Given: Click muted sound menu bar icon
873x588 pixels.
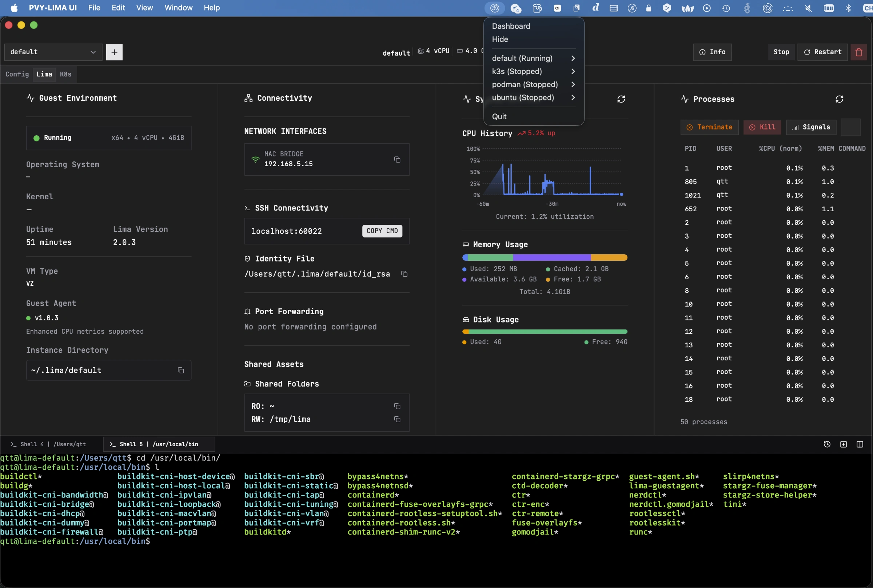Looking at the screenshot, I should [x=808, y=8].
